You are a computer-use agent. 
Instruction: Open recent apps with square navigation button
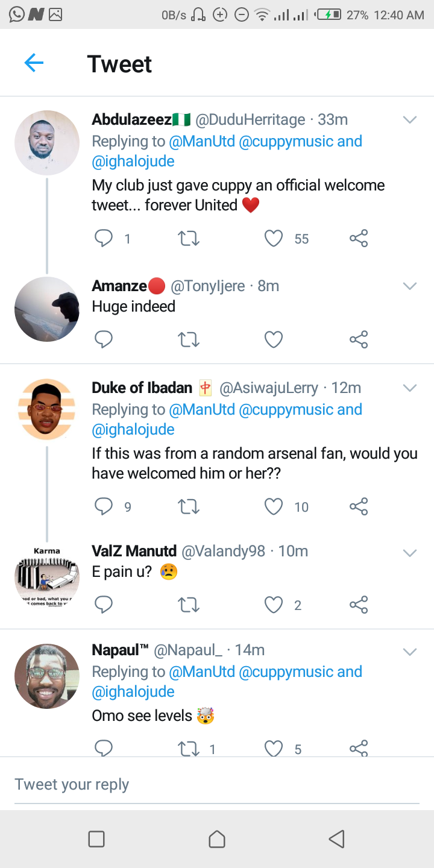pos(96,839)
